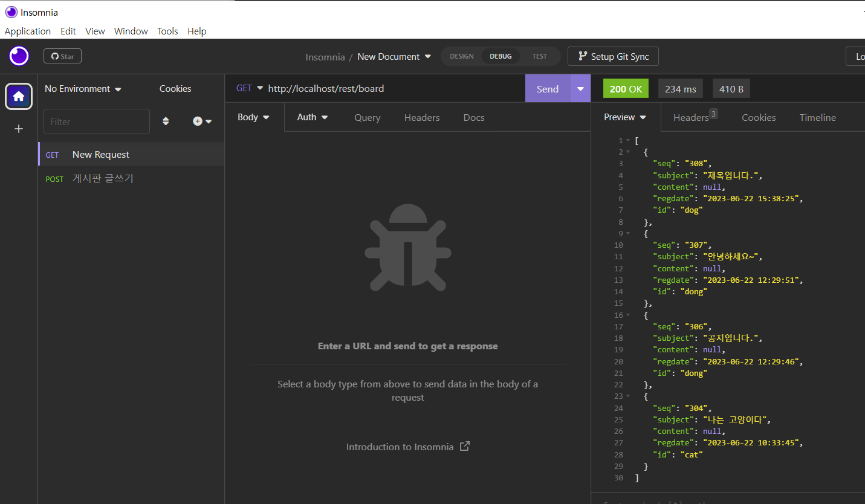Click the 200 OK status badge
Screen dimensions: 865x504
[626, 89]
